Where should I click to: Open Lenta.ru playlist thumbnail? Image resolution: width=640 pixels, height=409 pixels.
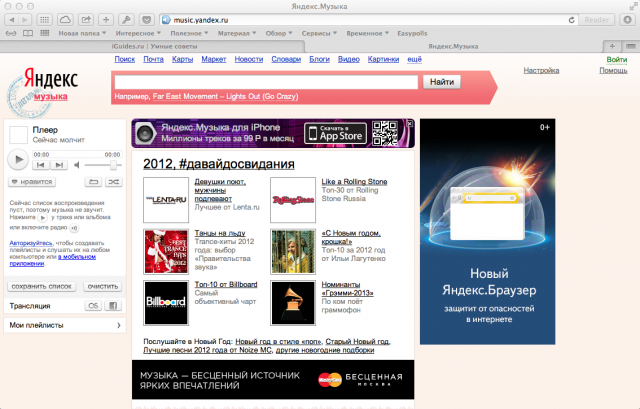[166, 200]
